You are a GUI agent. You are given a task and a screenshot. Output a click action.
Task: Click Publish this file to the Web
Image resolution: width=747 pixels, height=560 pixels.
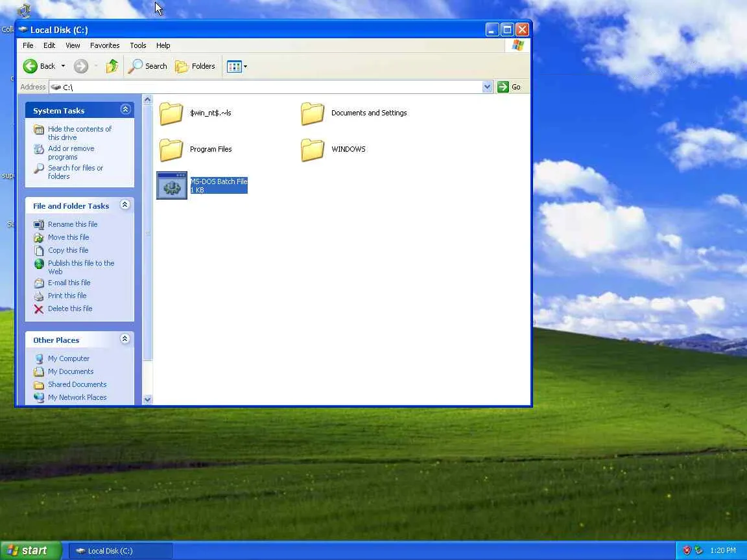pos(81,267)
